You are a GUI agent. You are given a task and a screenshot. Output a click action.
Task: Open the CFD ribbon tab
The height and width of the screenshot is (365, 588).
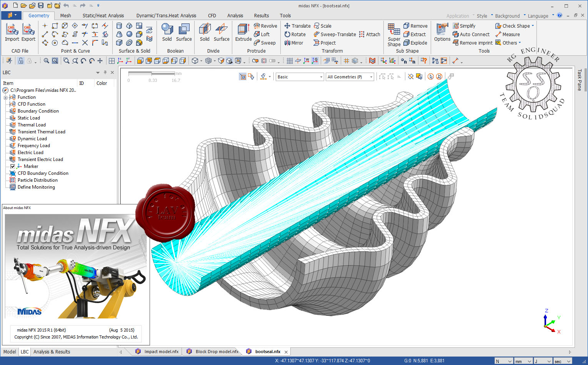212,15
